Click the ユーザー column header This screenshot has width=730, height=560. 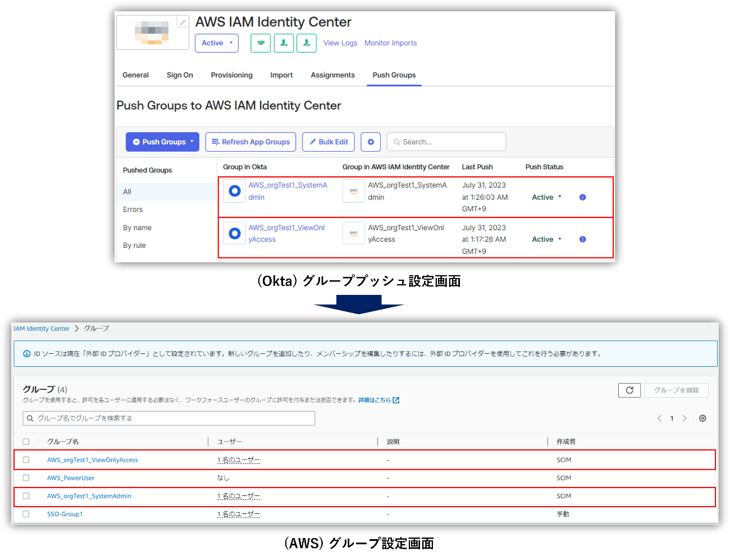click(x=230, y=442)
